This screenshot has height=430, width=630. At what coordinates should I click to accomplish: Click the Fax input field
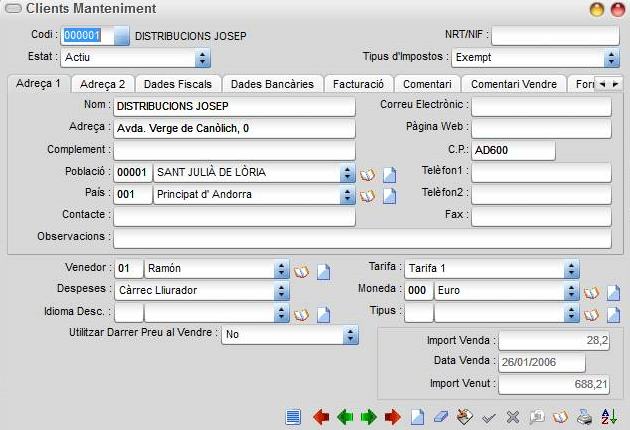coord(541,217)
